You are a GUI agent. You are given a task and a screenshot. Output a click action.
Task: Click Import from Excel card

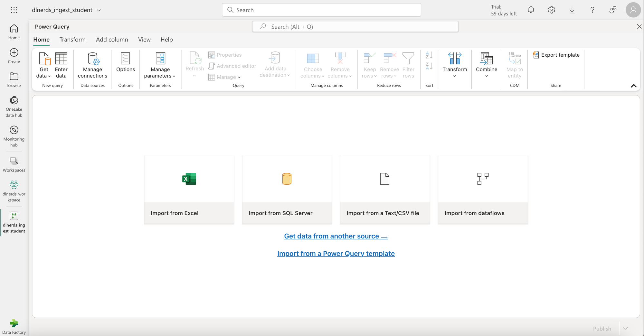(x=189, y=190)
